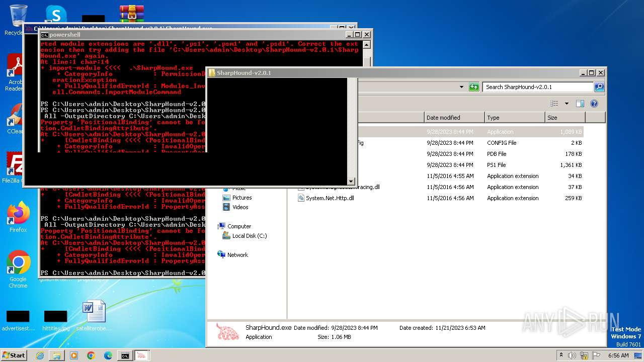This screenshot has height=362, width=644.
Task: Minimize the powershell window
Action: [x=349, y=35]
